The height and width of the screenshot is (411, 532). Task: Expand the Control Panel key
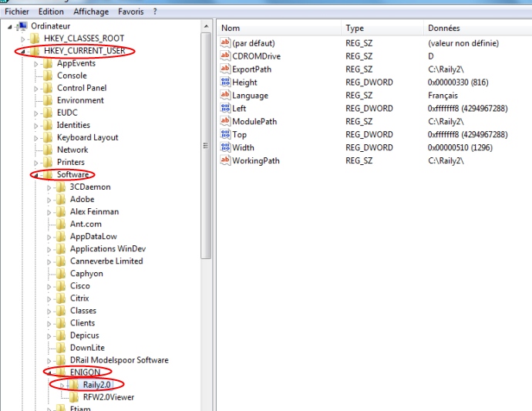[36, 88]
